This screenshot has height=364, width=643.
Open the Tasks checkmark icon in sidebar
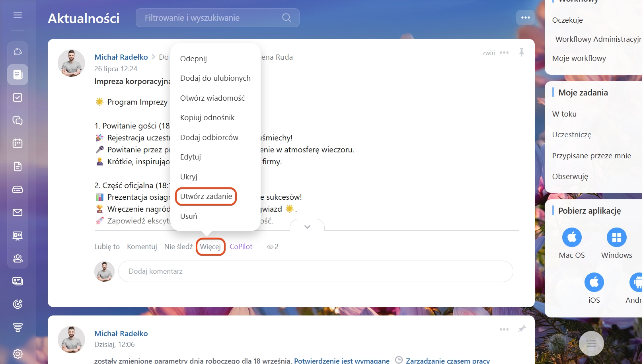(x=18, y=97)
